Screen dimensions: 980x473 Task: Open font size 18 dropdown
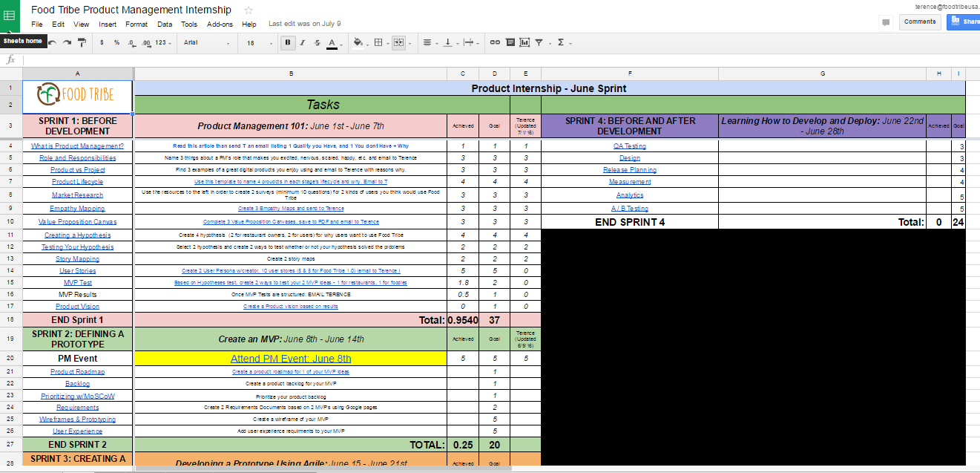pyautogui.click(x=257, y=43)
